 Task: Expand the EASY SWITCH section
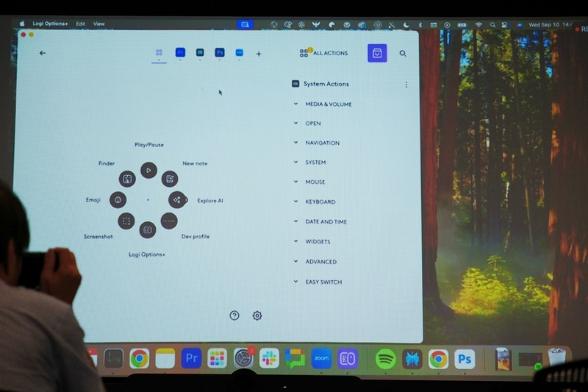[x=318, y=282]
